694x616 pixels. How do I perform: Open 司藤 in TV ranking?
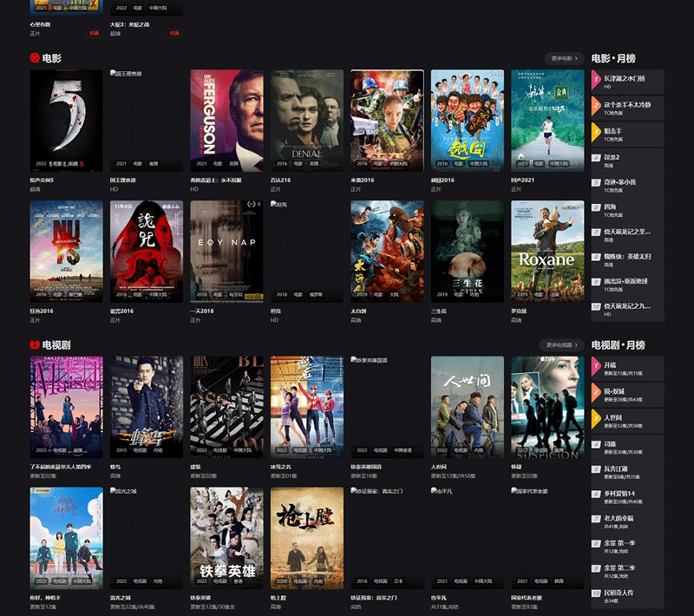pyautogui.click(x=627, y=448)
